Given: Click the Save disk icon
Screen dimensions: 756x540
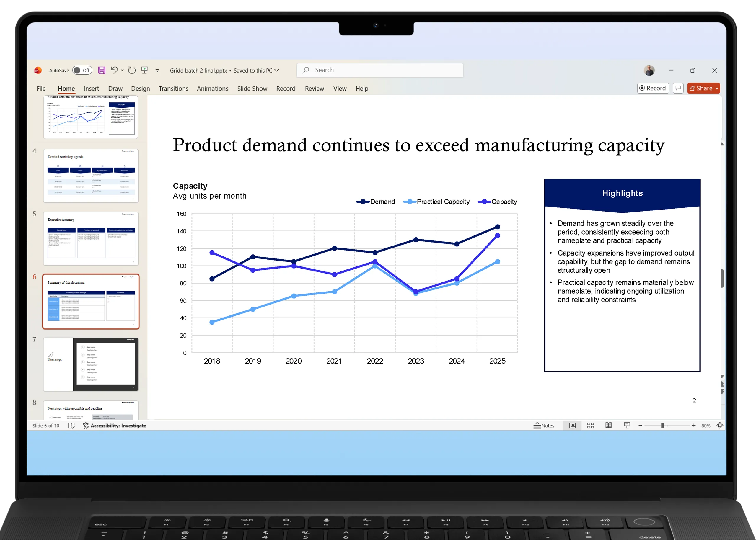Looking at the screenshot, I should pyautogui.click(x=102, y=70).
